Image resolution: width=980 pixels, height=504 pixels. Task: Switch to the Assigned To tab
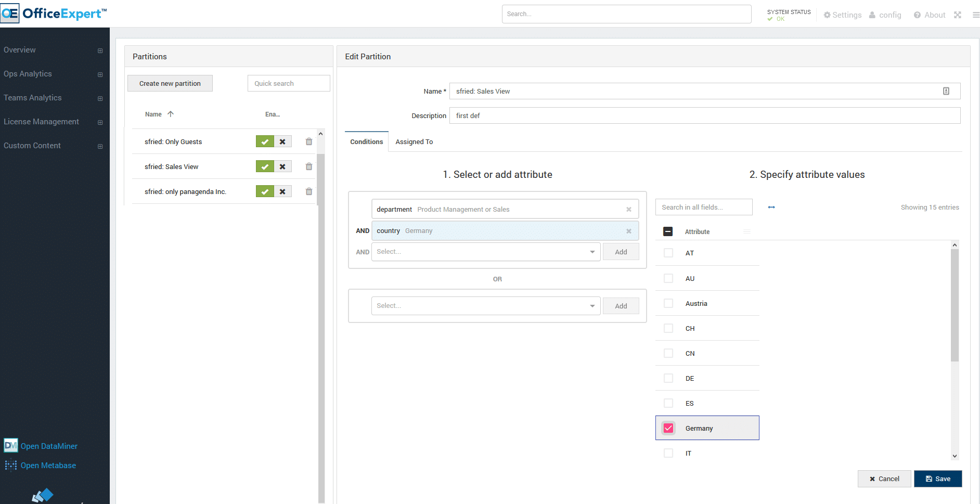tap(414, 142)
